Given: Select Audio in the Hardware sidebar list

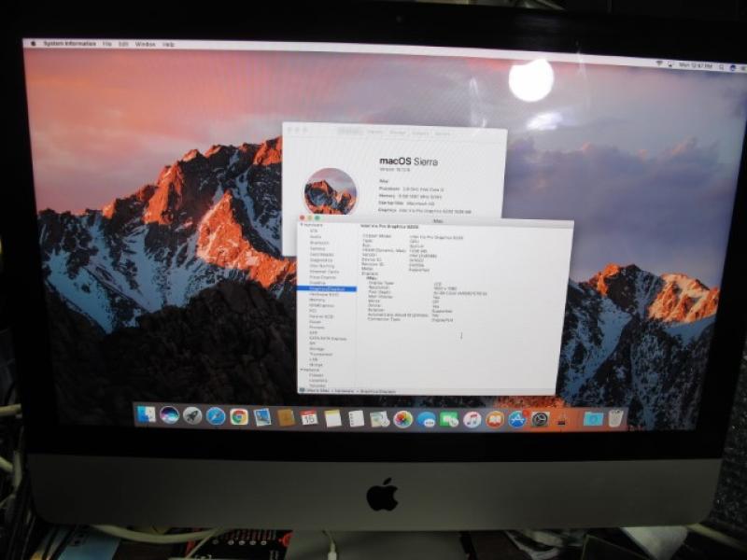Looking at the screenshot, I should (316, 236).
